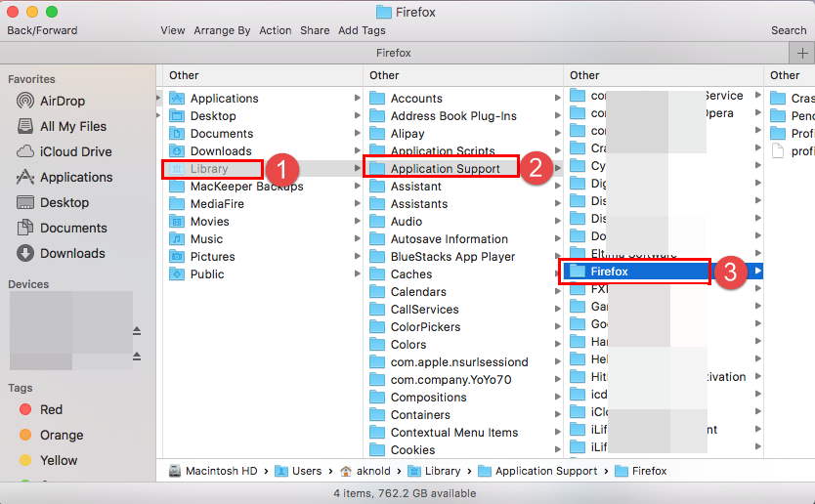Go to Library in the path bar

[434, 471]
